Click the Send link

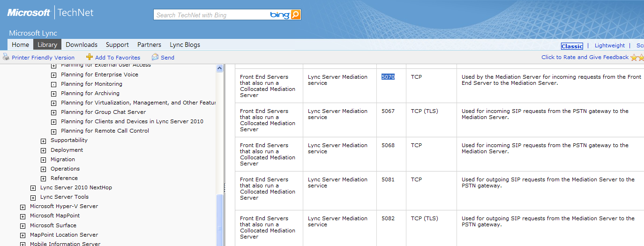click(x=167, y=58)
